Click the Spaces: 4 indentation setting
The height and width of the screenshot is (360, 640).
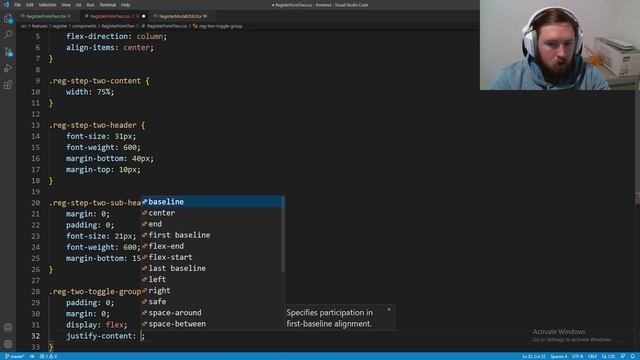point(559,356)
